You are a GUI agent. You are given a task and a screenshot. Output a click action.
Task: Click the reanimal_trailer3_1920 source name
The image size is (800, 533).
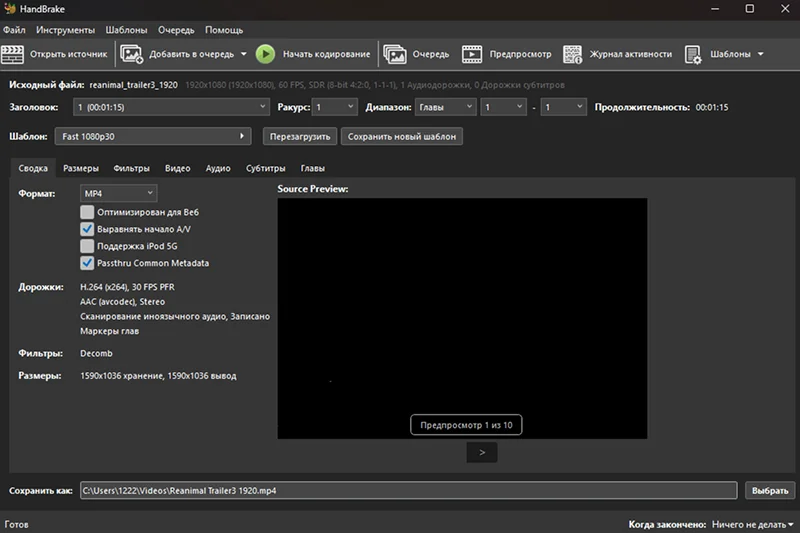coord(134,85)
